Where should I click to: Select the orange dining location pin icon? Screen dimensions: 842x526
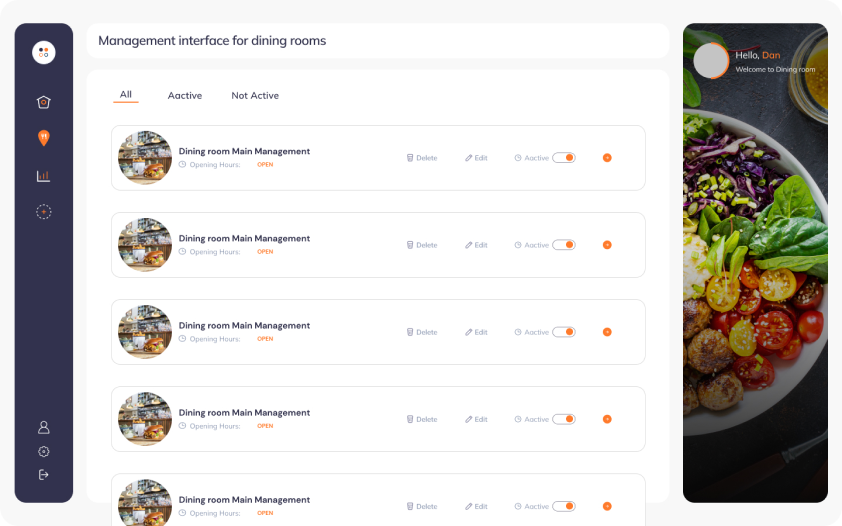coord(43,138)
